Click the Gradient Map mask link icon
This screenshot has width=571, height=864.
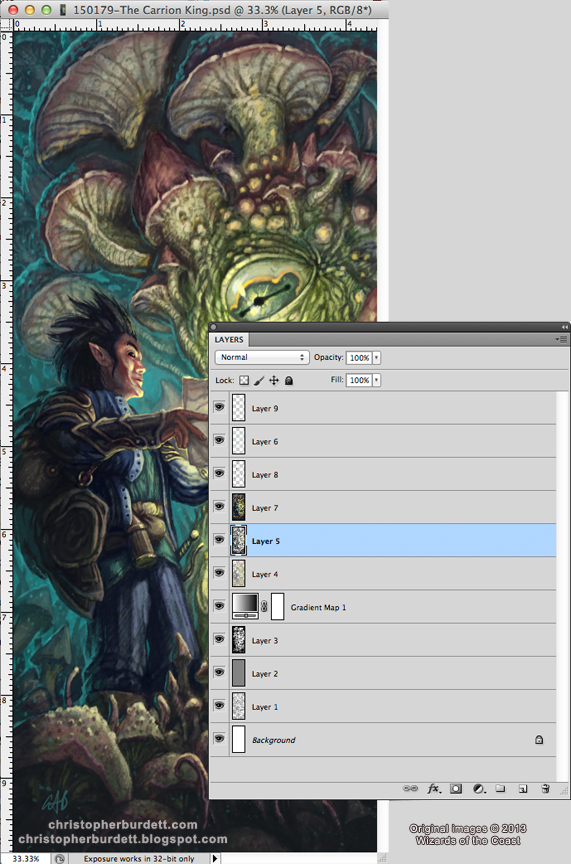tap(264, 607)
